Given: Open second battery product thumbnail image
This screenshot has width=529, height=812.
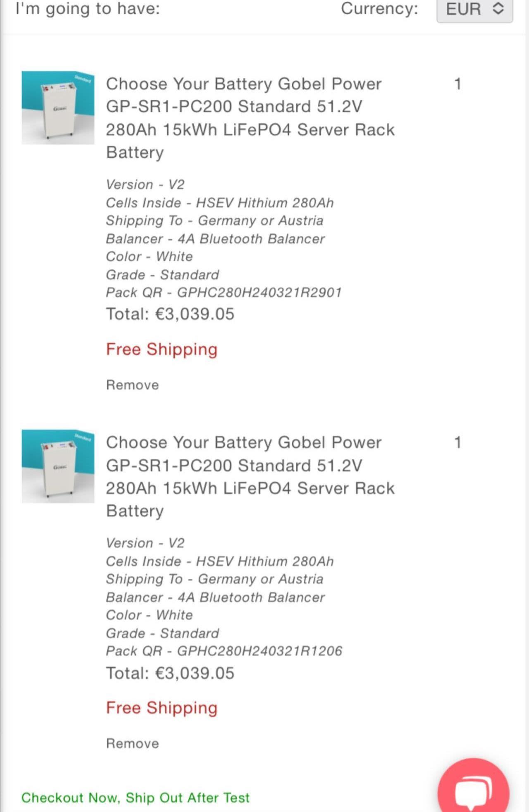Looking at the screenshot, I should tap(58, 466).
